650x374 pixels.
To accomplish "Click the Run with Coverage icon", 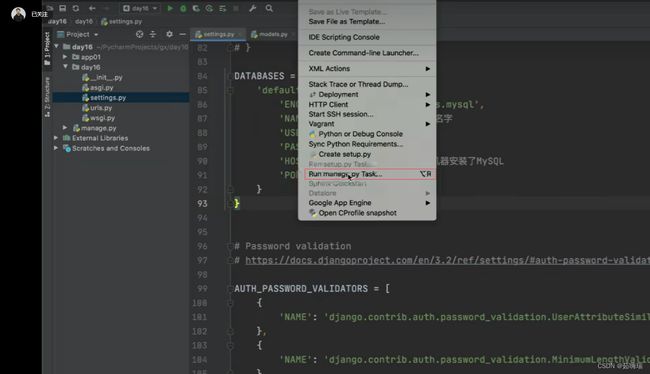I will (196, 8).
